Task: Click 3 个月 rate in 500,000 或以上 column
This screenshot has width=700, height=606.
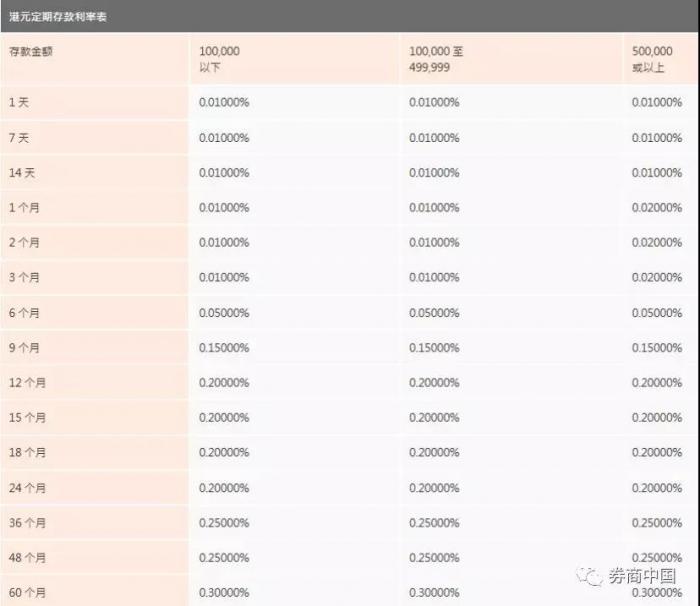Action: point(657,278)
